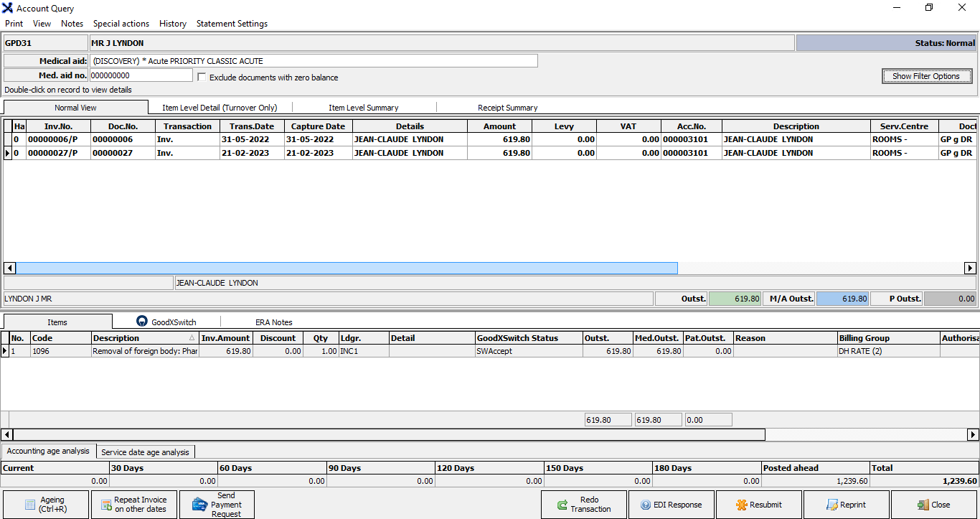The width and height of the screenshot is (980, 519).
Task: Switch to the Item Level Summary tab
Action: click(363, 108)
